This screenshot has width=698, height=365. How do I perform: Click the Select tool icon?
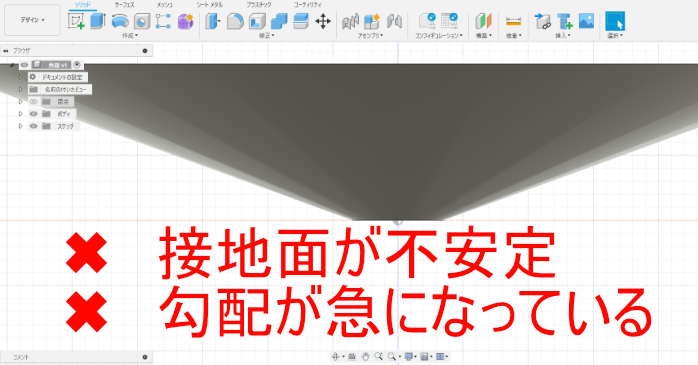point(615,21)
